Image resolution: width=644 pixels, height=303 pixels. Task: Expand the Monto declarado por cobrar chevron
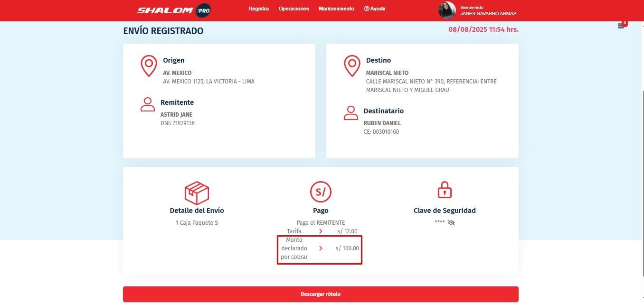pos(321,248)
